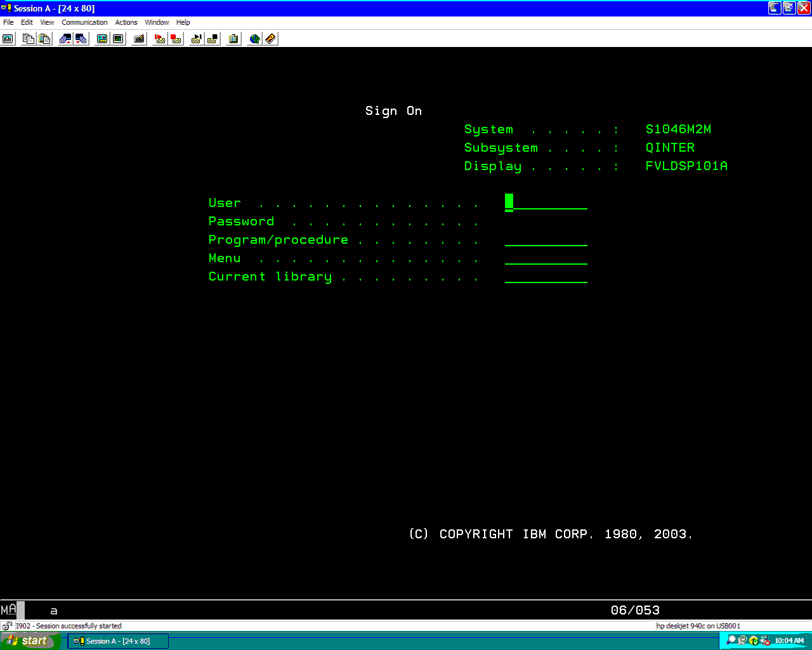This screenshot has width=812, height=650.
Task: Click the User input field
Action: click(546, 202)
